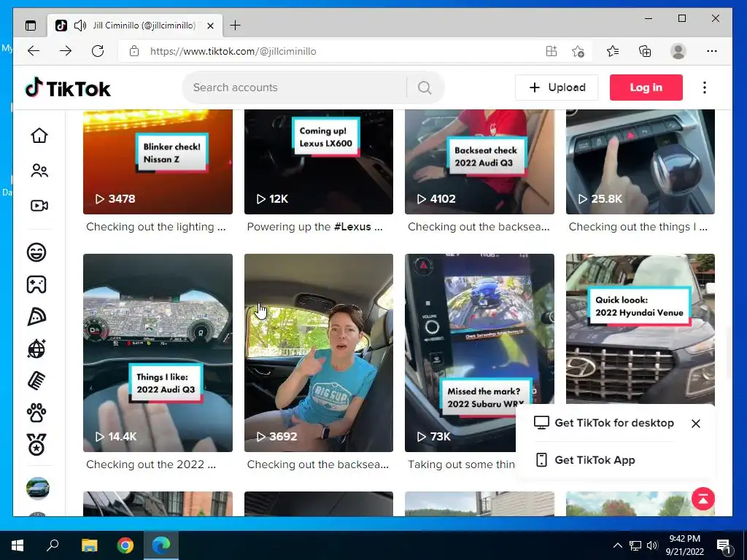747x560 pixels.
Task: Select the Animals paw print category icon
Action: pos(36,413)
